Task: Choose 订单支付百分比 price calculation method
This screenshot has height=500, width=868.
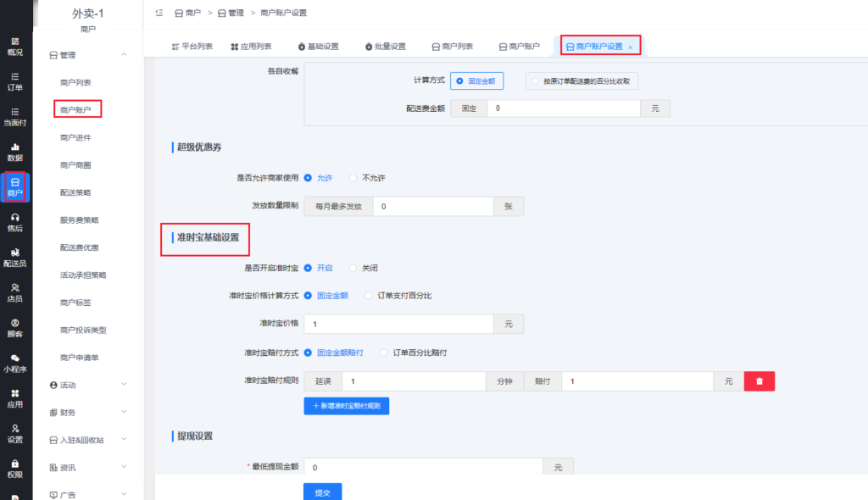Action: pyautogui.click(x=368, y=296)
